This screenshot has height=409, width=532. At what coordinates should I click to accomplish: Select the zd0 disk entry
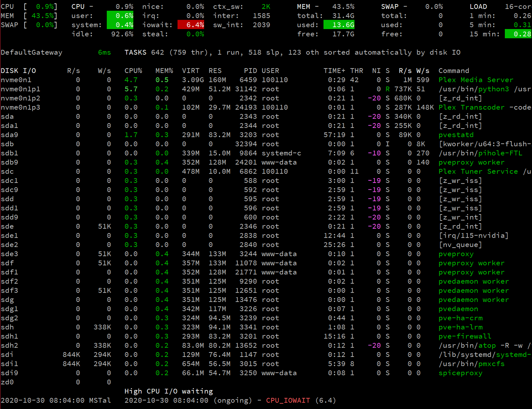[x=7, y=382]
